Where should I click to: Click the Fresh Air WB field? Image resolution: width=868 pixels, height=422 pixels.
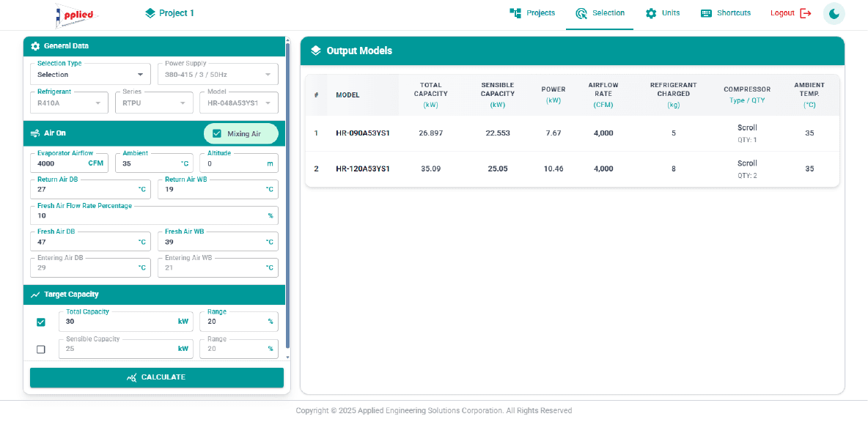[218, 242]
